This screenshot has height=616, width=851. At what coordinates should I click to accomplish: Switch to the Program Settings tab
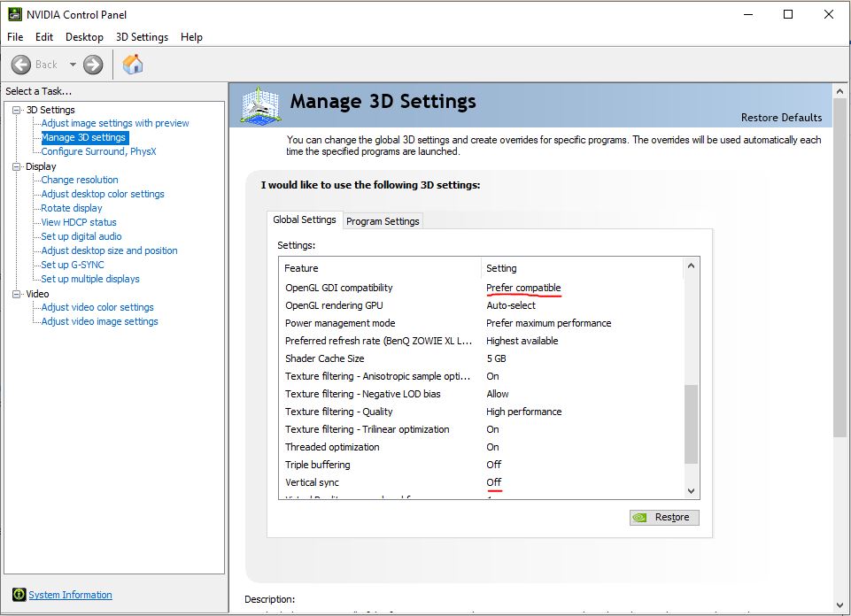coord(383,221)
